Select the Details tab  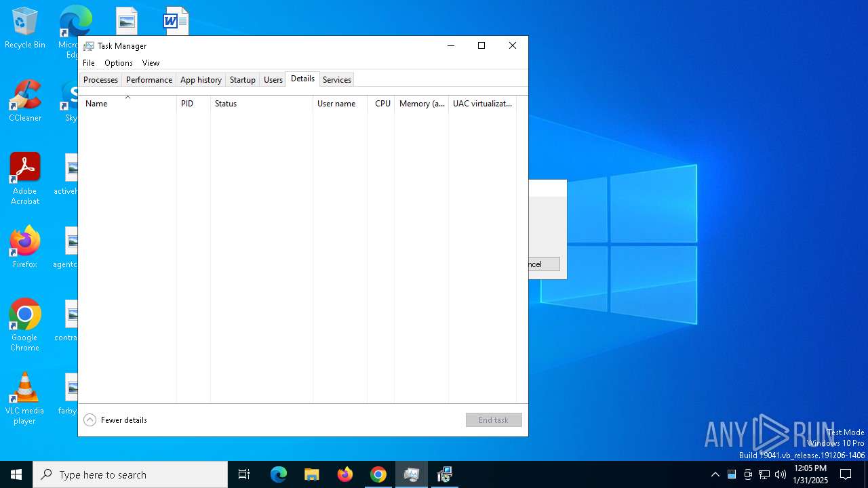(302, 79)
